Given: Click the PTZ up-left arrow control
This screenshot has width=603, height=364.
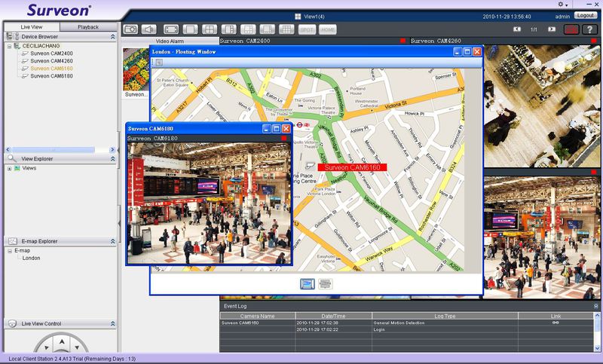Looking at the screenshot, I should tap(46, 348).
